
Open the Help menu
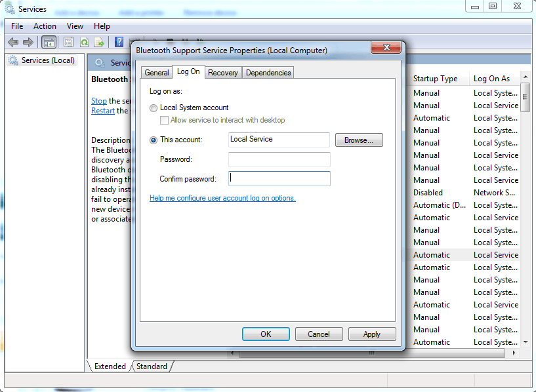(102, 26)
